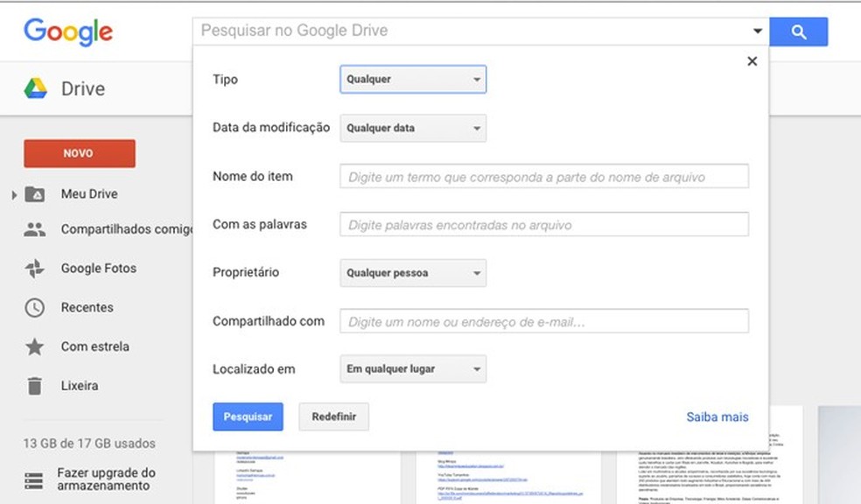The image size is (861, 504).
Task: Click the Redefinir button
Action: [334, 416]
